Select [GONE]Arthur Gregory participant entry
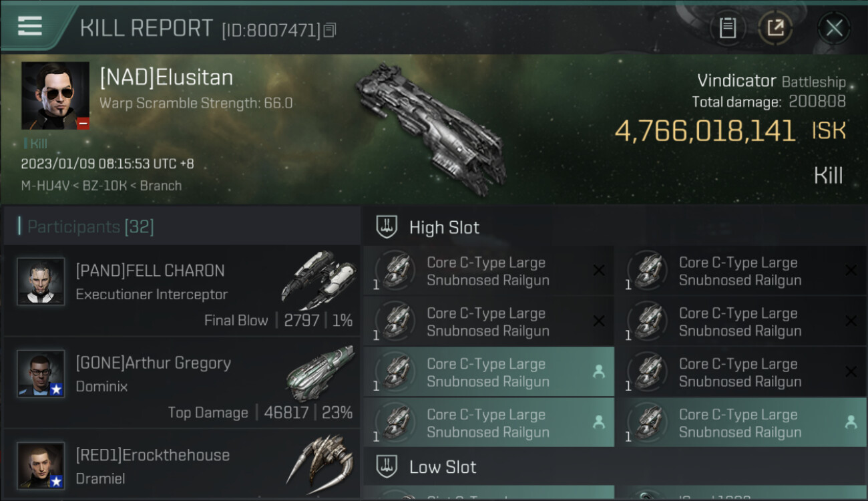Viewport: 868px width, 501px height. click(x=180, y=384)
